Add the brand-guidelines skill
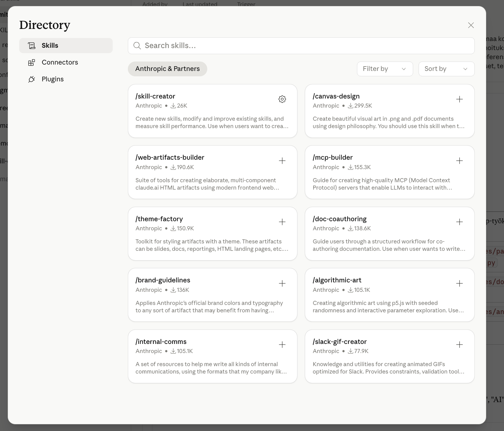 [282, 283]
